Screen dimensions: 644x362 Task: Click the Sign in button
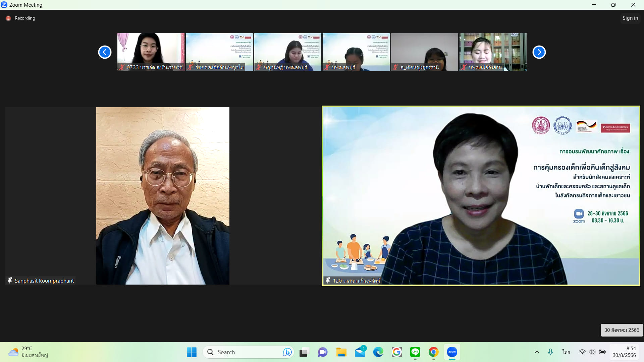point(630,18)
